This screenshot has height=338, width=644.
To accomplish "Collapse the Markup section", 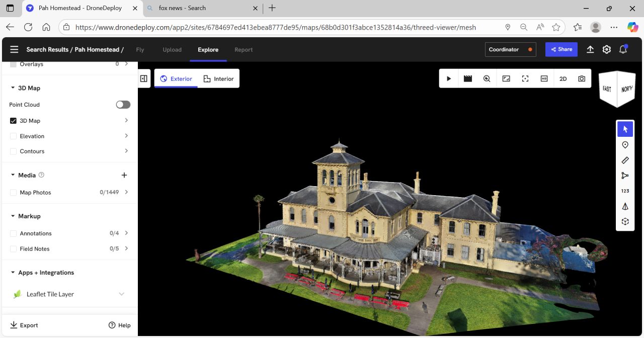I will pyautogui.click(x=13, y=216).
